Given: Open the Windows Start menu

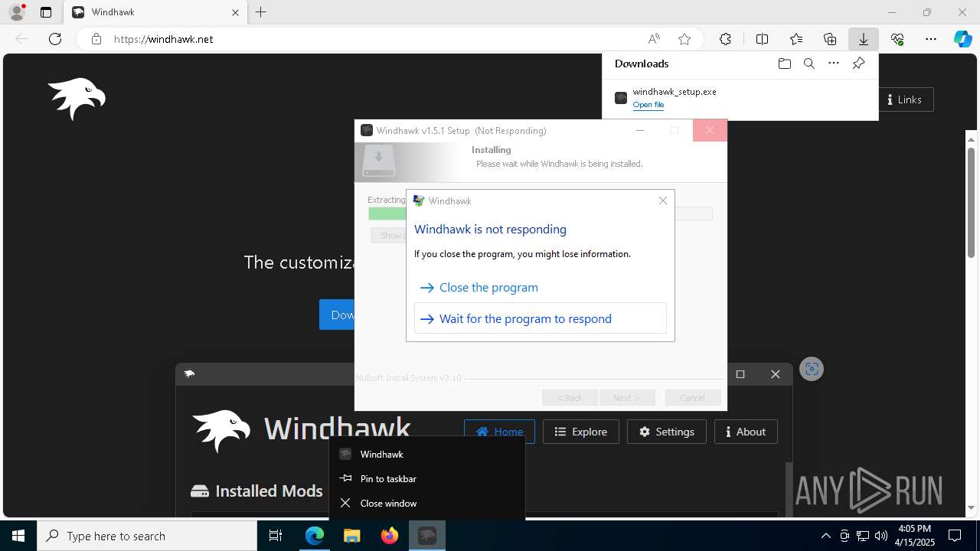Looking at the screenshot, I should pos(18,536).
